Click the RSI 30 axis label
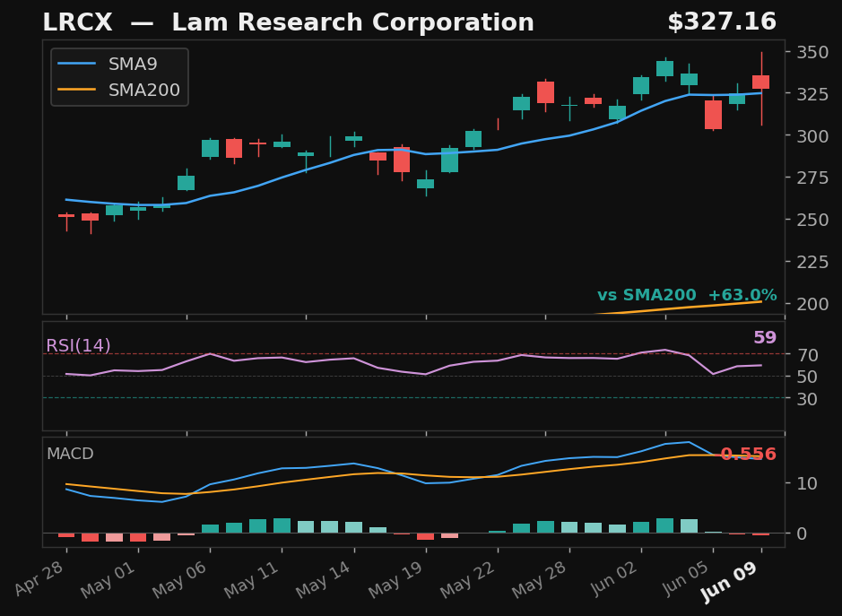 click(807, 398)
